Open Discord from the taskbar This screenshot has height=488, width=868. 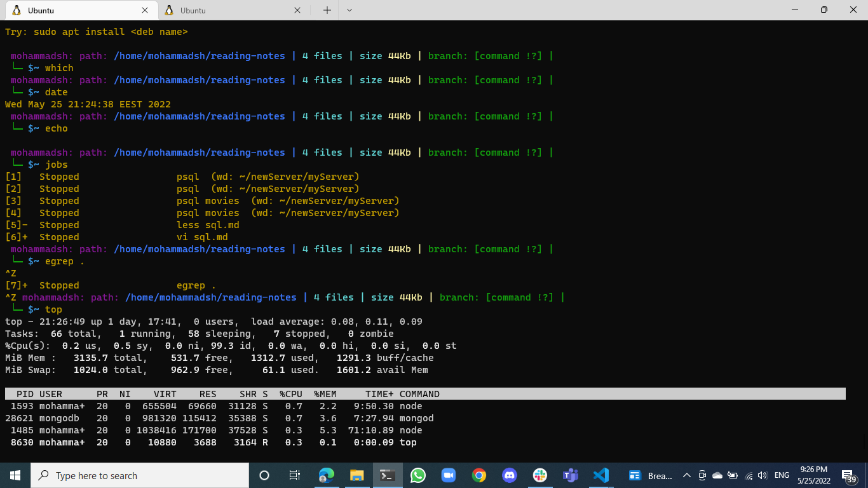pyautogui.click(x=510, y=475)
